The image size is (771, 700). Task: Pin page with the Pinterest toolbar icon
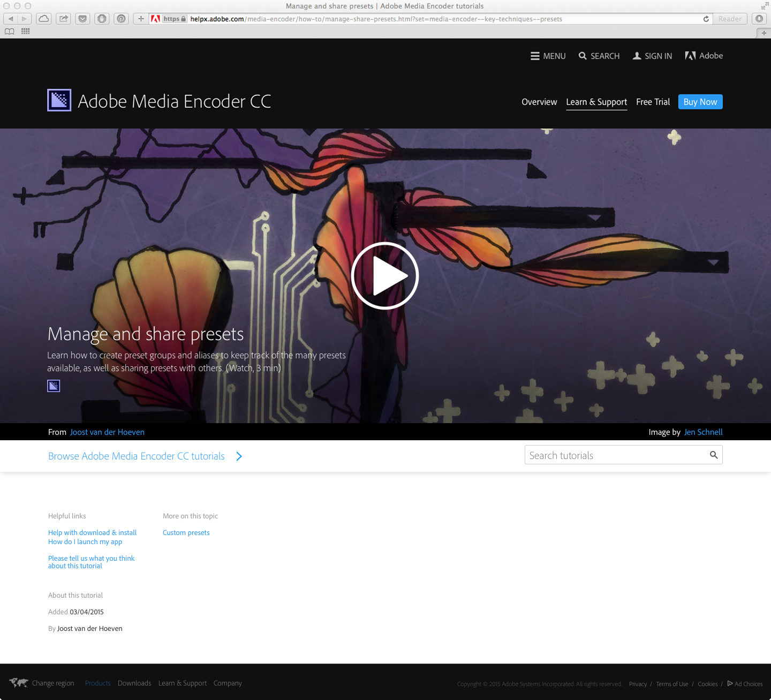click(121, 19)
